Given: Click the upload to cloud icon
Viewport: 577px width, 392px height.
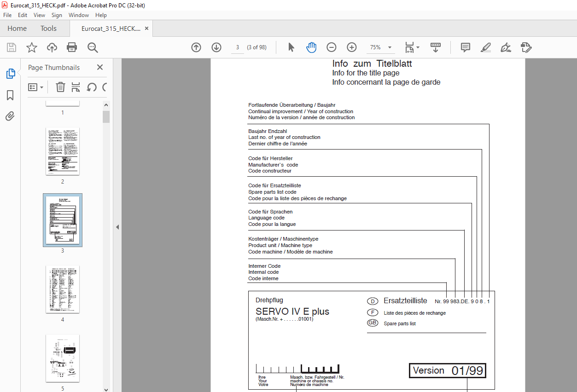Looking at the screenshot, I should [x=52, y=47].
